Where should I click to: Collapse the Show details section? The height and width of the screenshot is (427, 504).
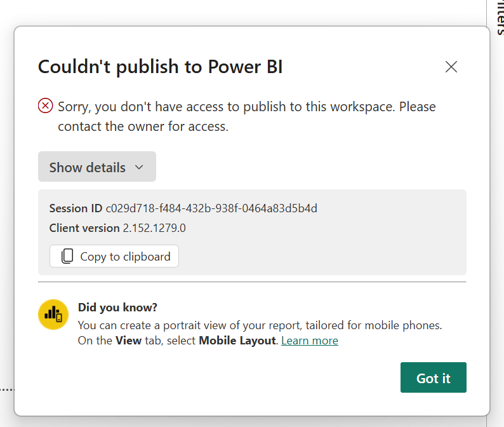[x=97, y=166]
